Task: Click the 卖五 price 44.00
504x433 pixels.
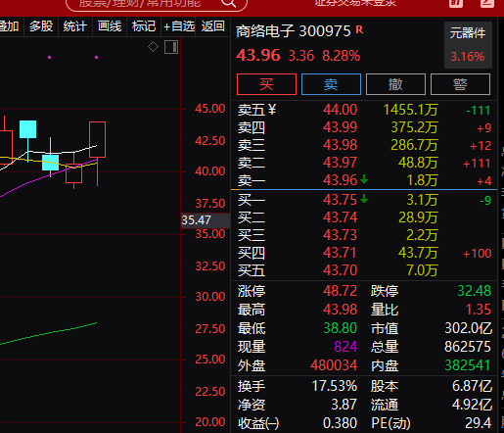Action: [x=341, y=110]
